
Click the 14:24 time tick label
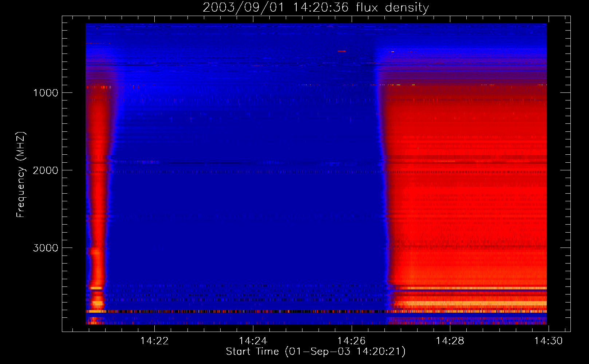click(x=253, y=341)
